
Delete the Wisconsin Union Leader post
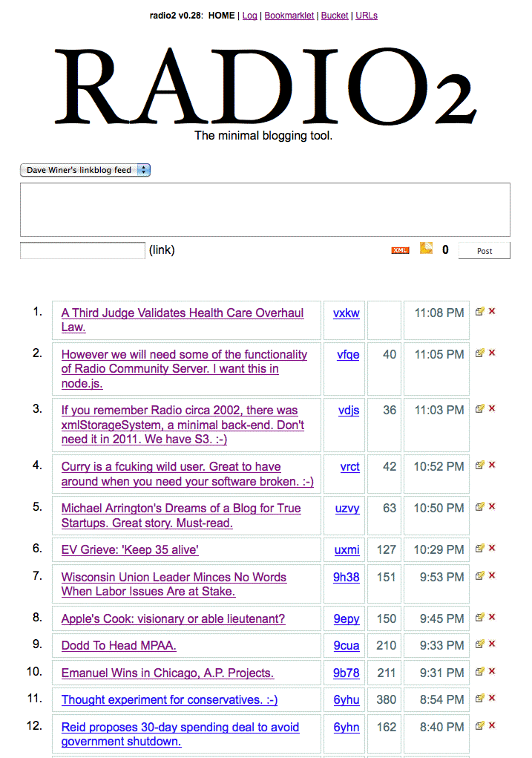click(492, 575)
